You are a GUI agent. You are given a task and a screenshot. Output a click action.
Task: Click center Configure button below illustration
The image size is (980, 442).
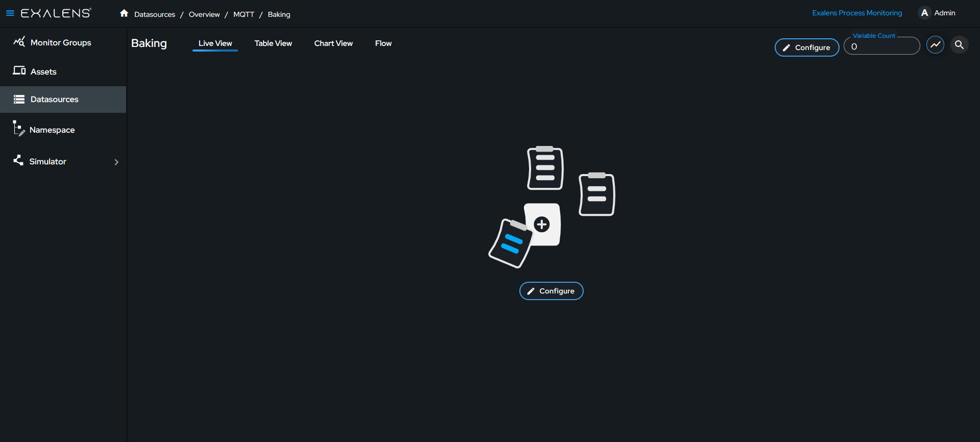[x=551, y=291]
